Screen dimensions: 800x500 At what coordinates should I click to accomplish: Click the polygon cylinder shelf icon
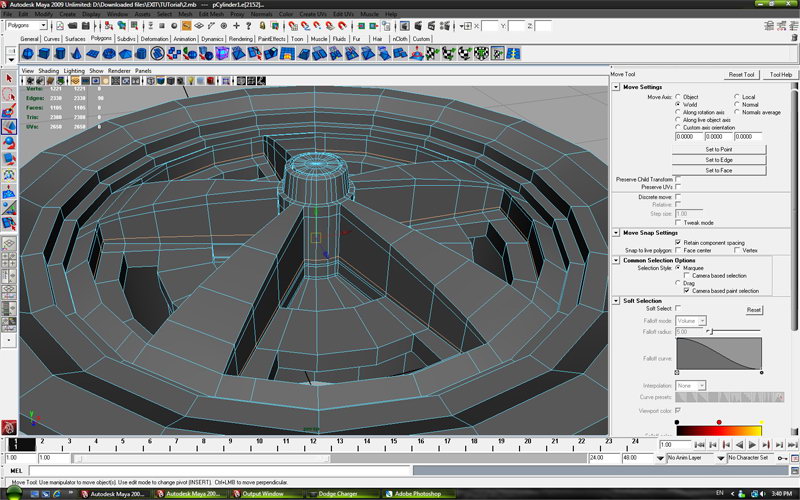point(60,53)
